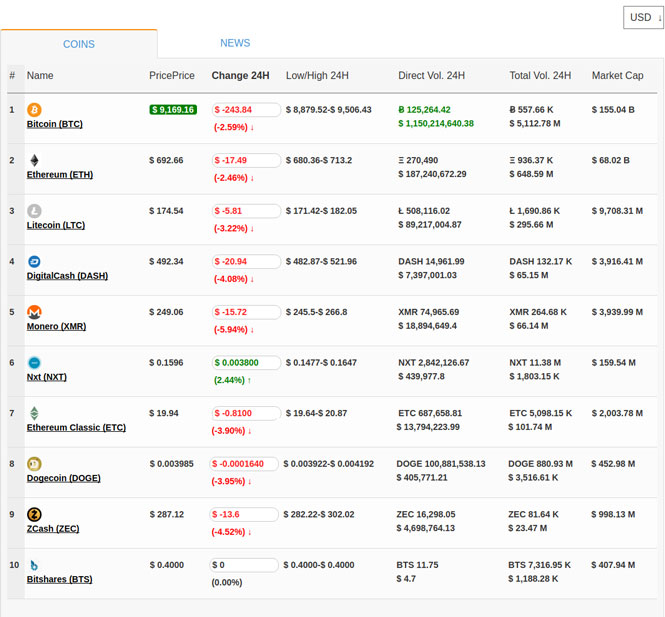Image resolution: width=665 pixels, height=617 pixels.
Task: Click Dogecoin direct volume DOGE 100,881,538.13
Action: pos(441,464)
